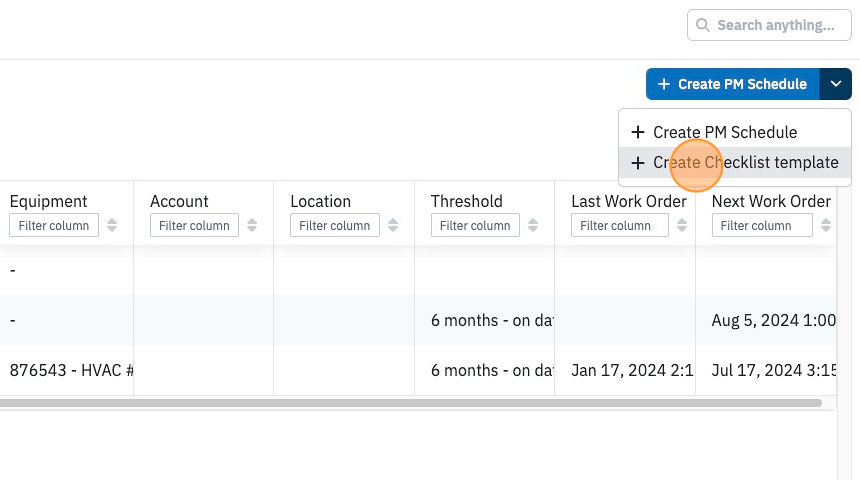Screen dimensions: 860x480
Task: Sort the Location column
Action: (393, 225)
